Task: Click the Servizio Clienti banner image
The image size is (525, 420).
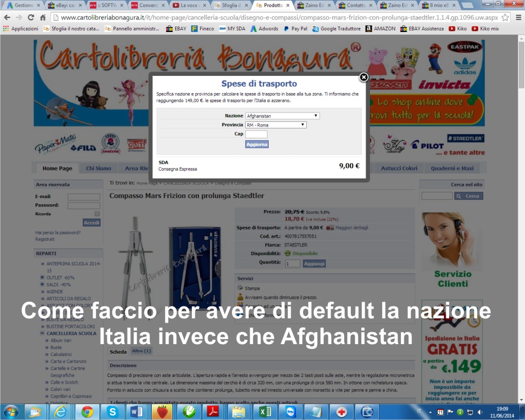Action: click(452, 250)
